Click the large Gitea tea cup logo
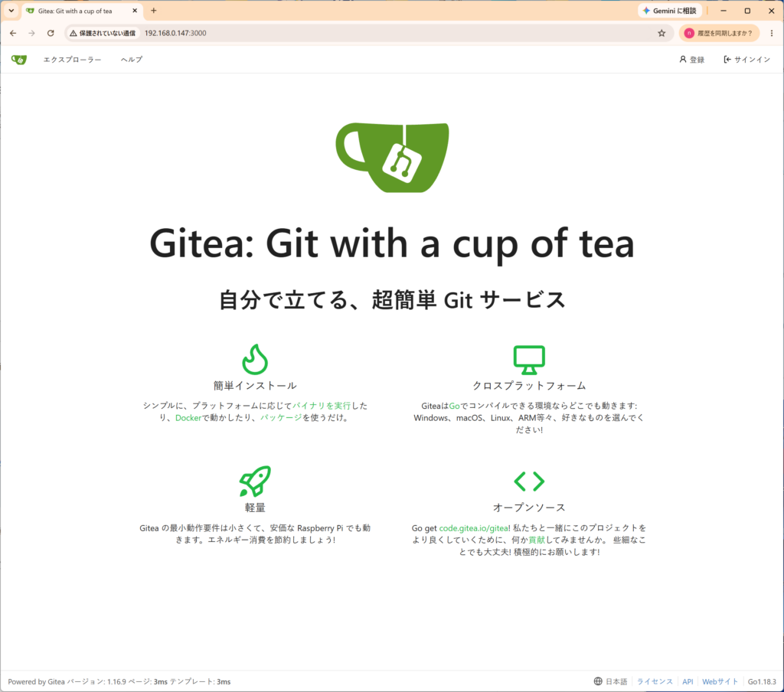Image resolution: width=784 pixels, height=692 pixels. point(392,158)
